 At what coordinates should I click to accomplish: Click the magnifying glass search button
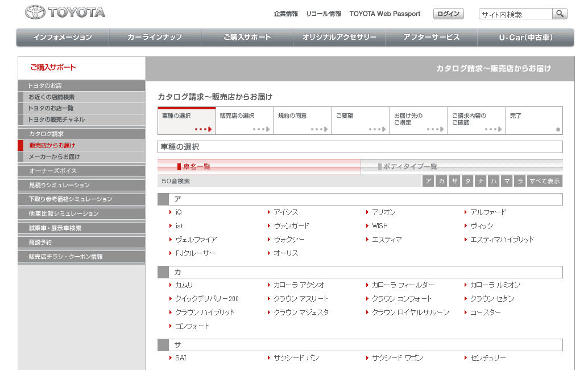coord(560,14)
